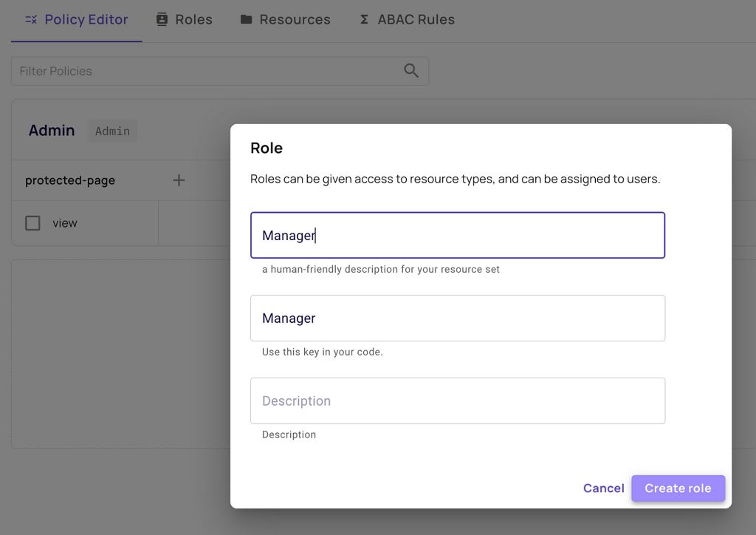Click the 'Use this key in your code.' hint

coord(323,352)
